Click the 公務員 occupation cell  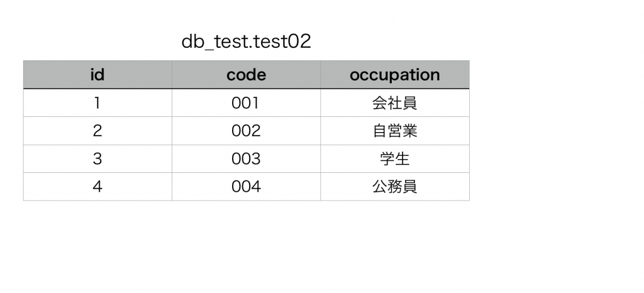[x=394, y=187]
